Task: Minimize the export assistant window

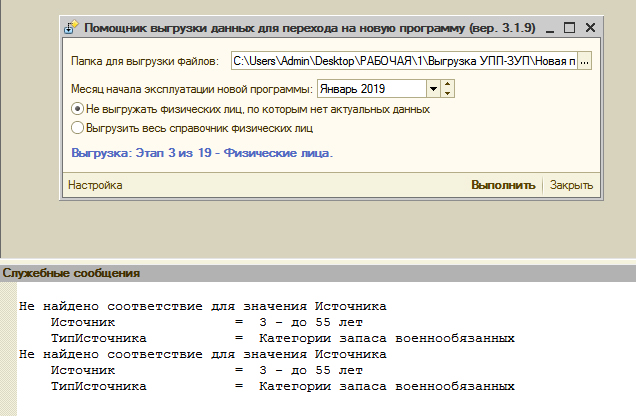Action: [x=550, y=28]
